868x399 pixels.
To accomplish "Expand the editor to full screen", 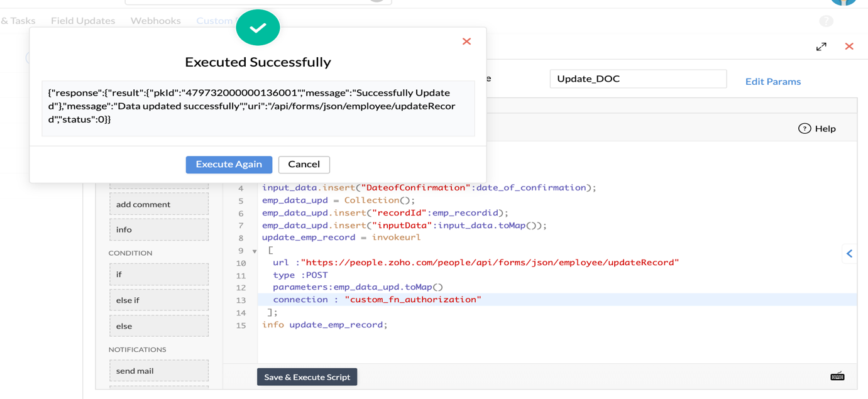I will (821, 46).
